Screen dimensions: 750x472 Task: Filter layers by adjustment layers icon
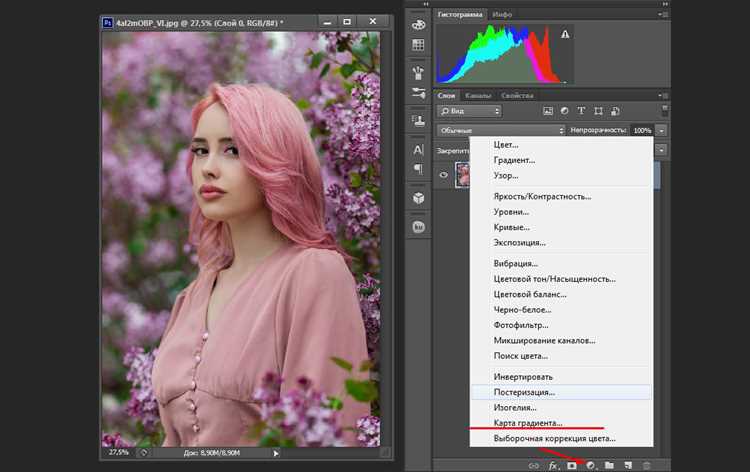click(x=565, y=111)
